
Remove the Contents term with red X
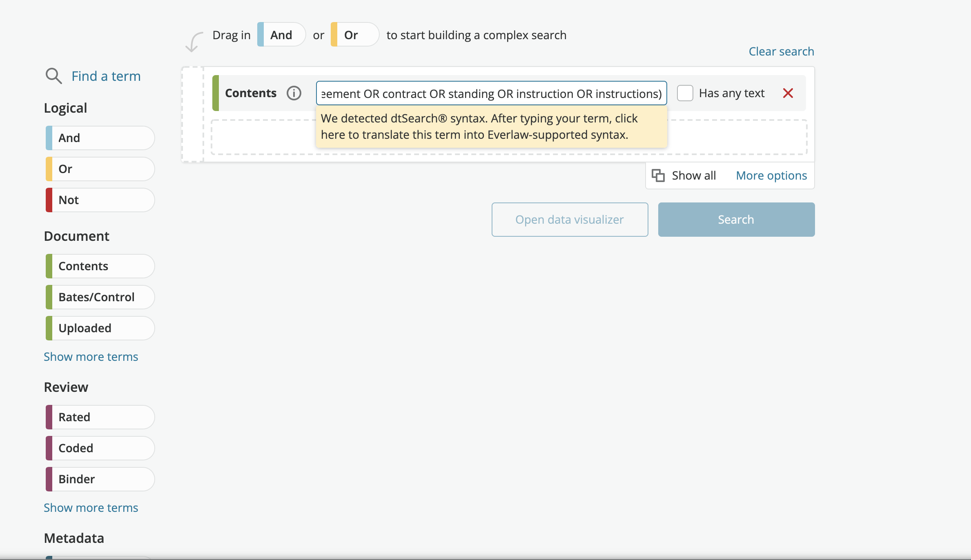(x=788, y=93)
